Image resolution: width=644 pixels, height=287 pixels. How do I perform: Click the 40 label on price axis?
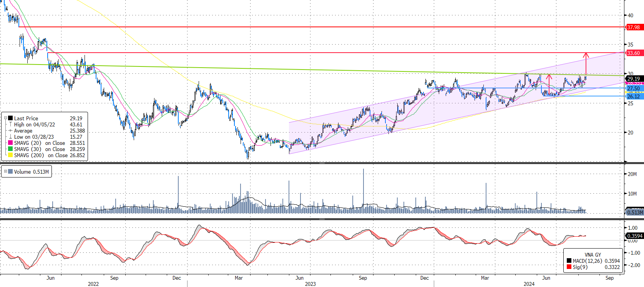pos(631,15)
